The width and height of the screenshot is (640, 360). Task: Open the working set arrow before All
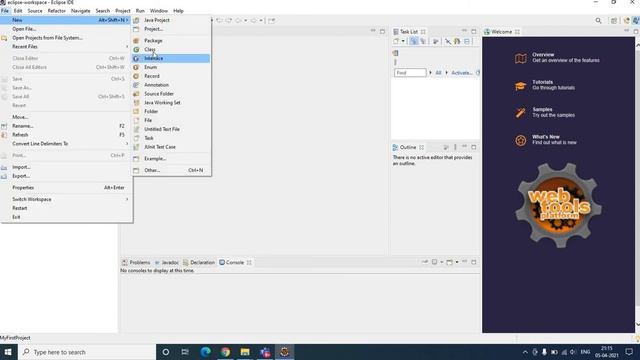[430, 73]
